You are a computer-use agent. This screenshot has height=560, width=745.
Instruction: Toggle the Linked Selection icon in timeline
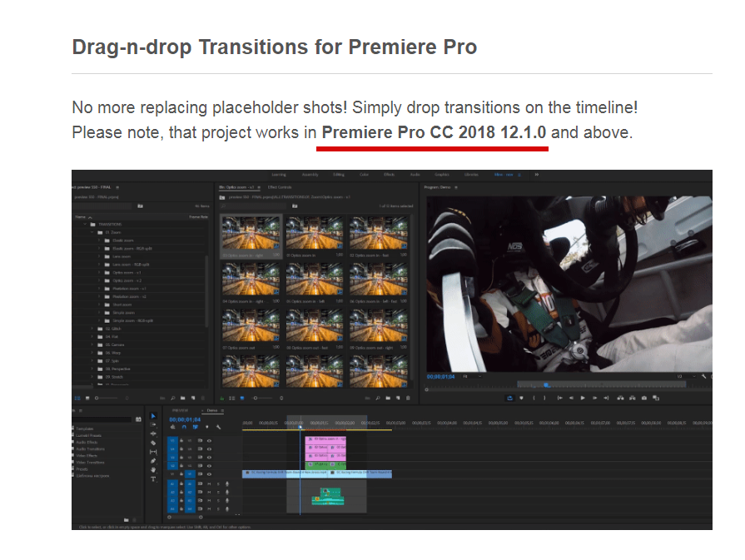[196, 427]
